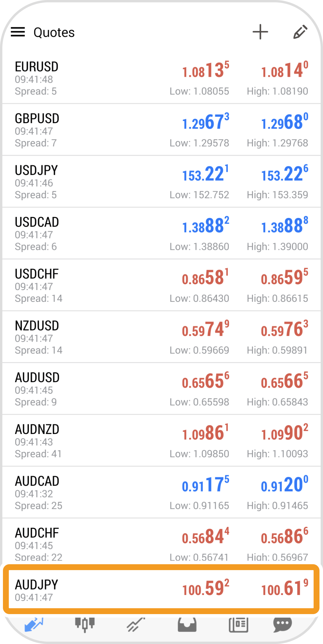Viewport: 323px width, 644px height.
Task: Select the GBPUSD quote row
Action: tap(161, 130)
